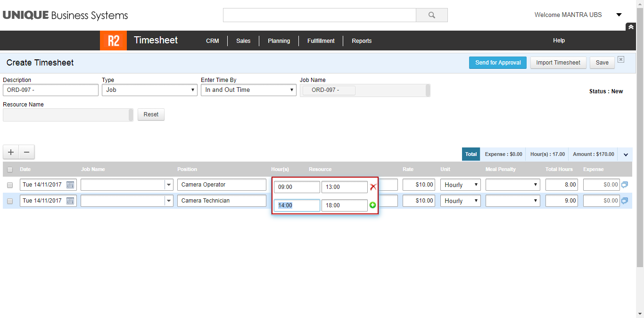
Task: Click the Import Timesheet button
Action: tap(558, 63)
